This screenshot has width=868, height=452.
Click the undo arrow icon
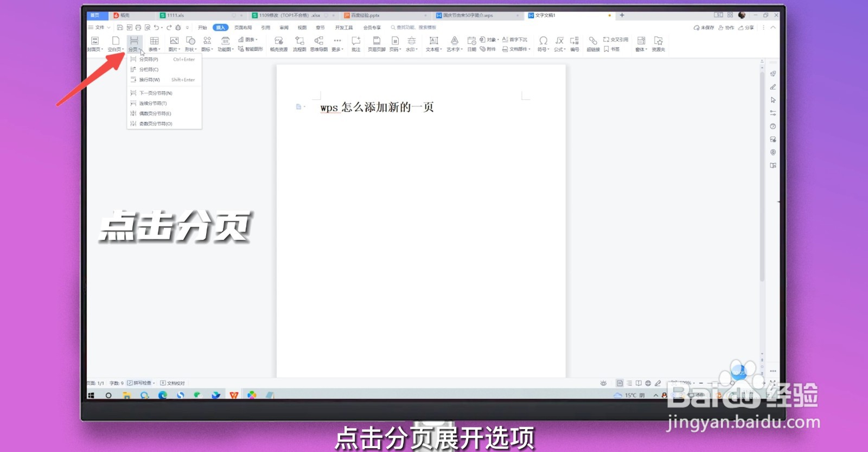157,27
